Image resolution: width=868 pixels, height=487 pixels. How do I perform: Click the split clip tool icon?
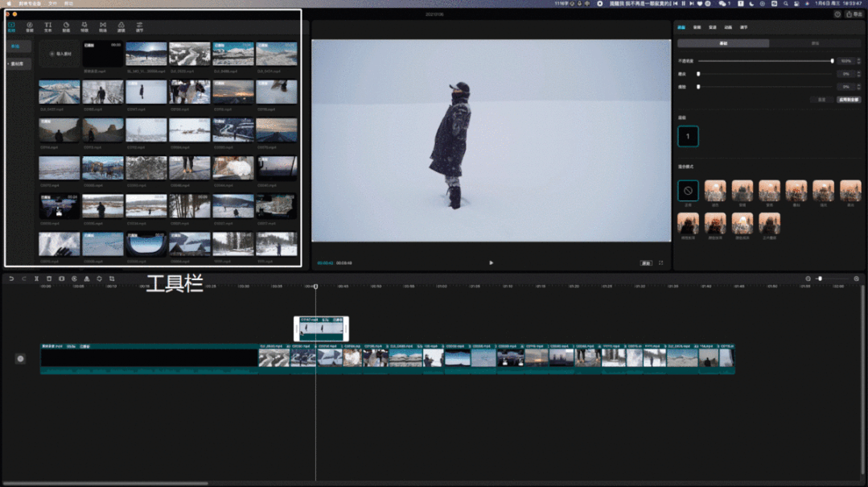coord(36,279)
